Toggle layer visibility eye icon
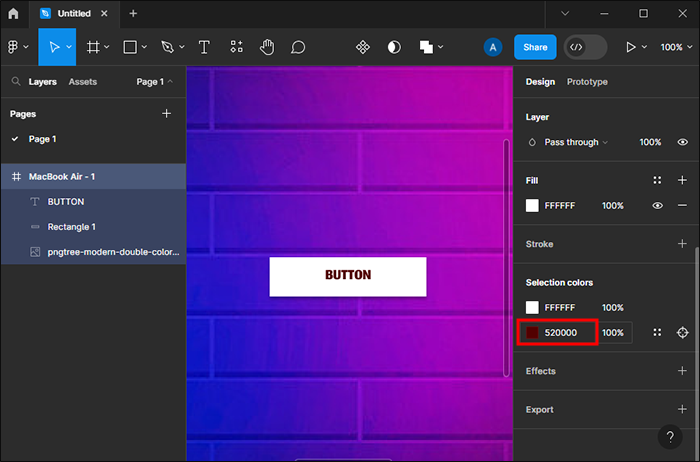This screenshot has width=700, height=462. (x=682, y=143)
